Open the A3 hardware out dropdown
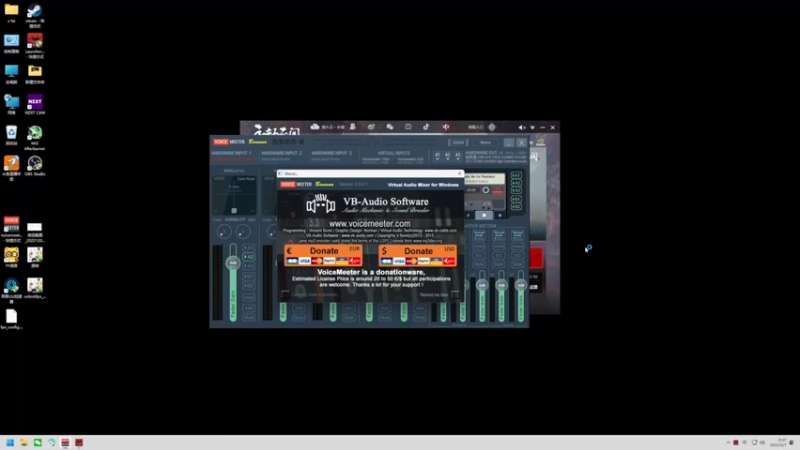Screen dimensions: 800x450 point(458,156)
